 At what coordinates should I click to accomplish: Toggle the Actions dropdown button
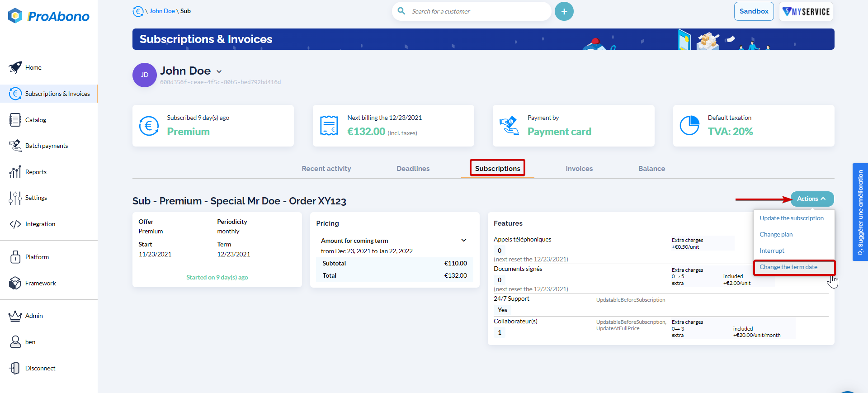812,199
